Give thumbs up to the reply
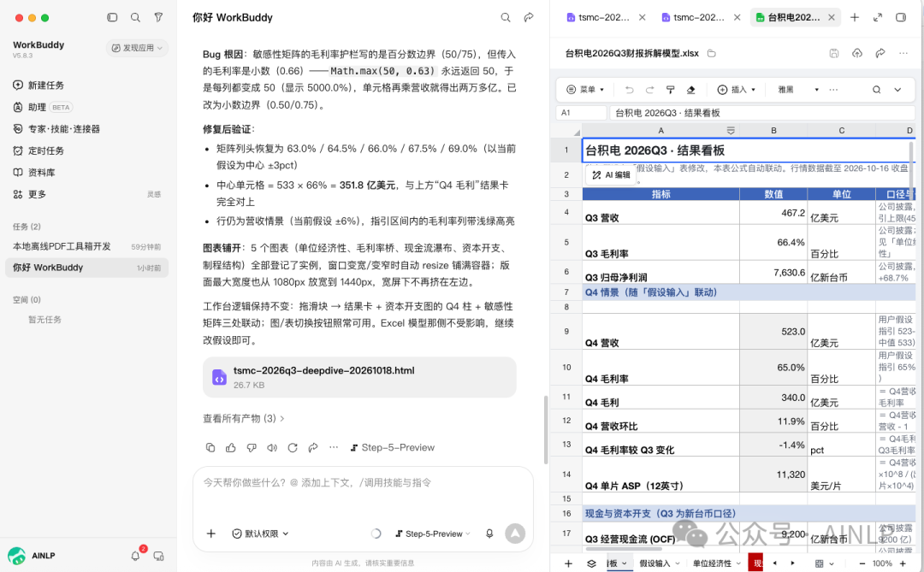 click(231, 448)
